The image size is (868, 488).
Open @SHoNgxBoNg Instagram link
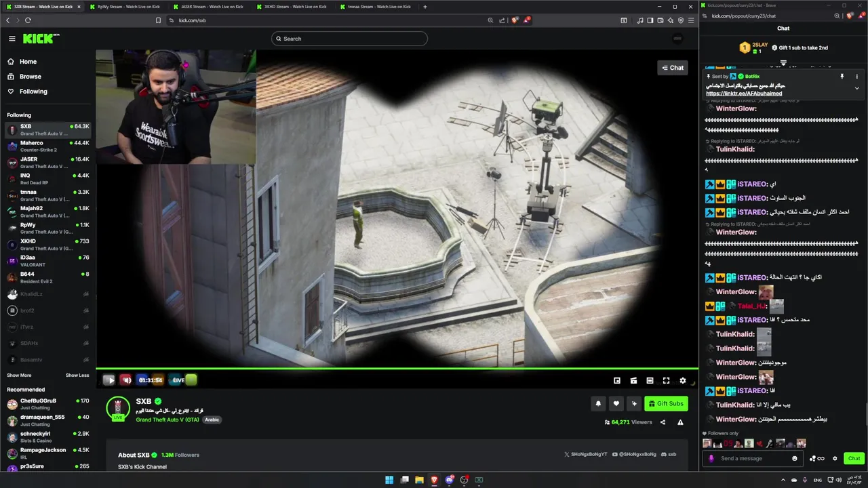[635, 454]
